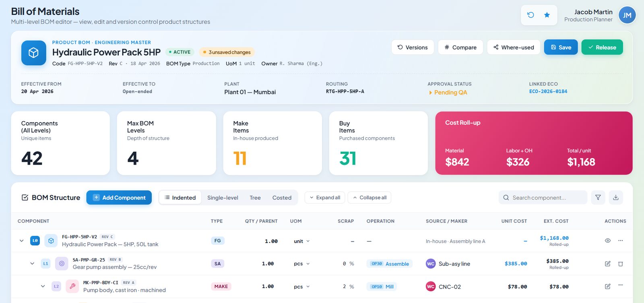Click the $1,168.00 extended cost value
The width and height of the screenshot is (644, 303).
pyautogui.click(x=554, y=238)
